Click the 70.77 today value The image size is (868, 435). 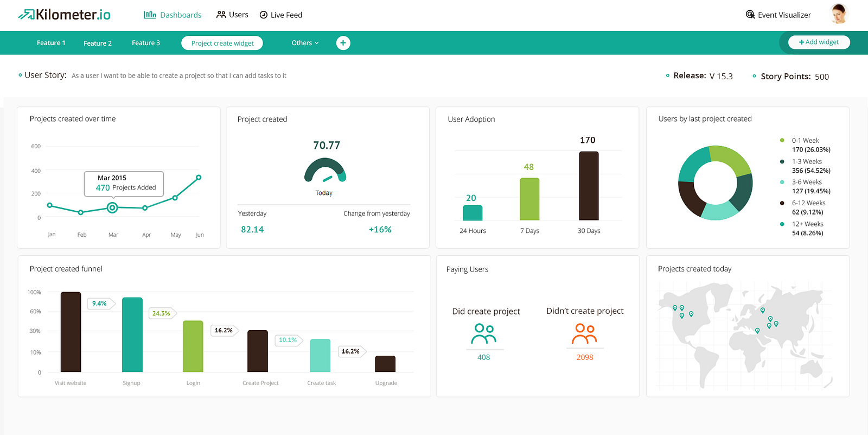click(327, 146)
